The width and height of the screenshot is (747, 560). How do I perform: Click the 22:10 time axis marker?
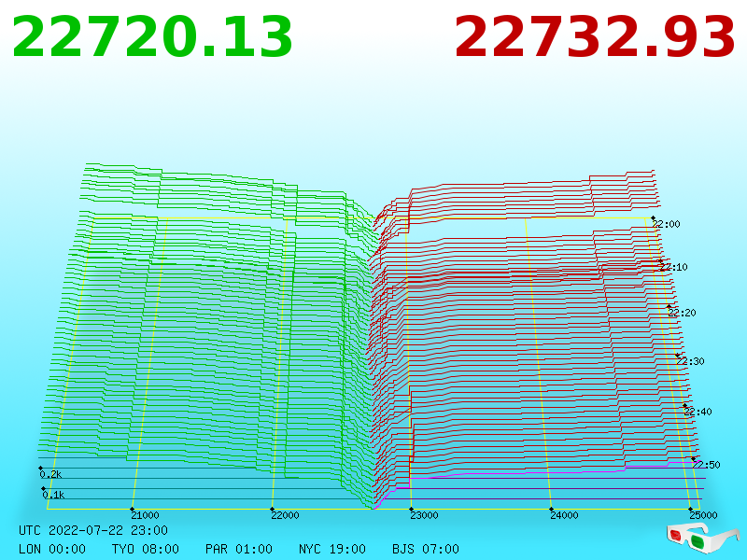coord(673,267)
